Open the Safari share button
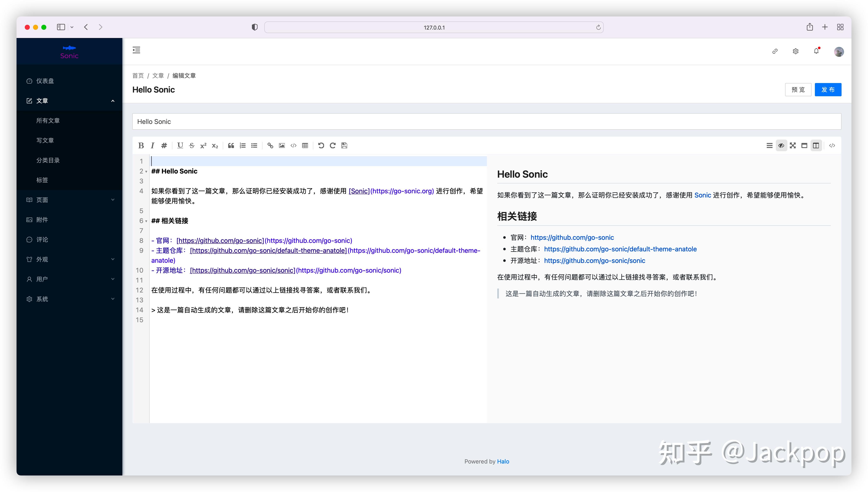This screenshot has height=492, width=868. 810,27
